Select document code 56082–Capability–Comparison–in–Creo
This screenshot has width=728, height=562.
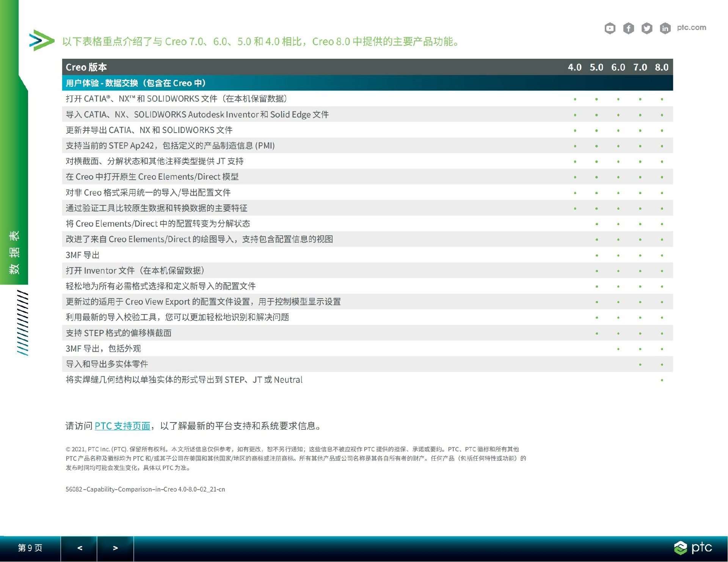[145, 489]
